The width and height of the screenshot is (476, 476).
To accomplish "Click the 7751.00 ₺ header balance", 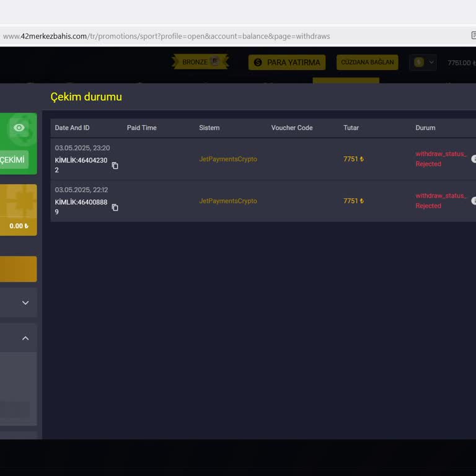I will (x=461, y=63).
